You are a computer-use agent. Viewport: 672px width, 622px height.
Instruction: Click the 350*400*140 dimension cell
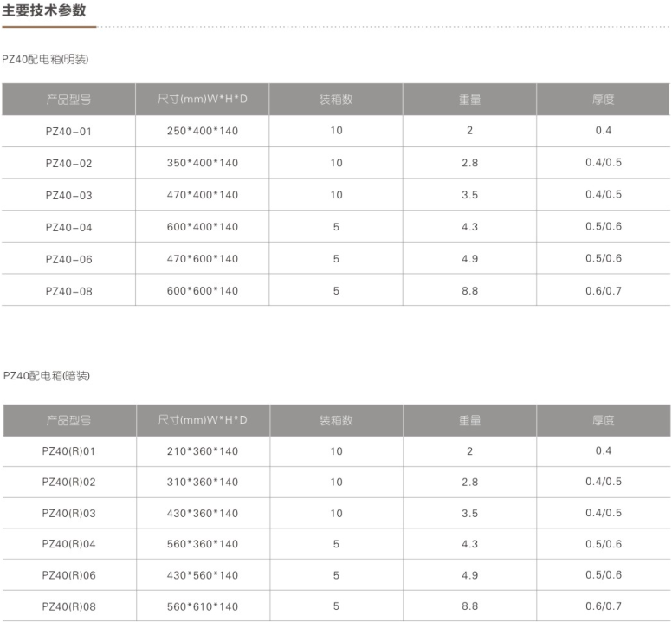coord(202,163)
